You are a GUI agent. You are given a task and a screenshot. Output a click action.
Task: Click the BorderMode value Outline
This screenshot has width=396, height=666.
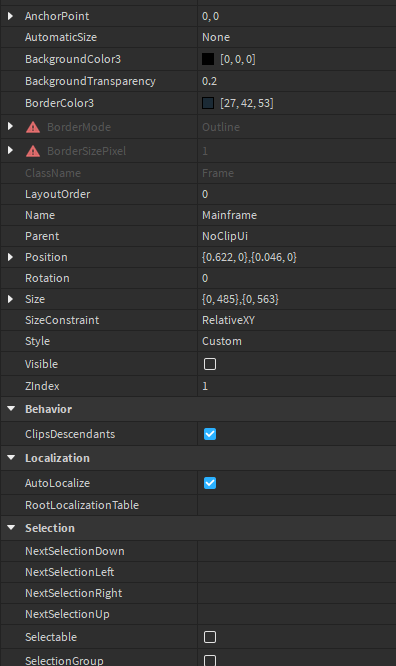pos(221,127)
